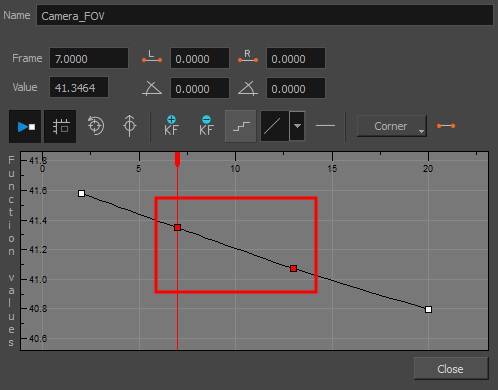
Task: Open the Corner point type dropdown
Action: click(x=392, y=126)
